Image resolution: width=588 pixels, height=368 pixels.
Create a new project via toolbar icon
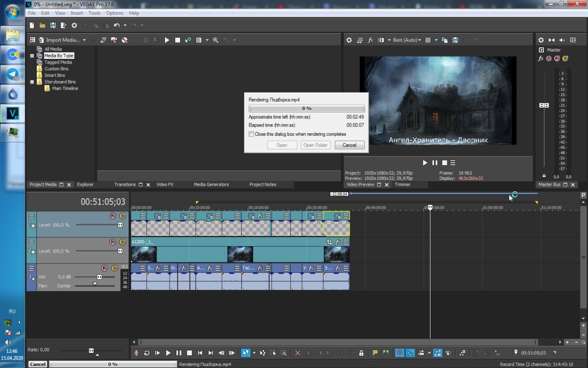point(32,25)
